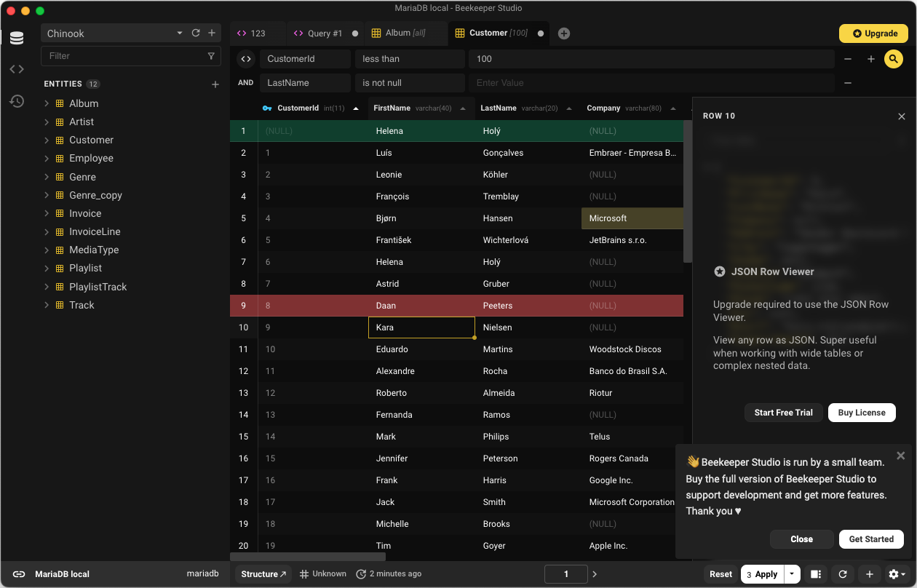Click Start Free Trial for JSON Row Viewer
917x588 pixels.
point(783,412)
